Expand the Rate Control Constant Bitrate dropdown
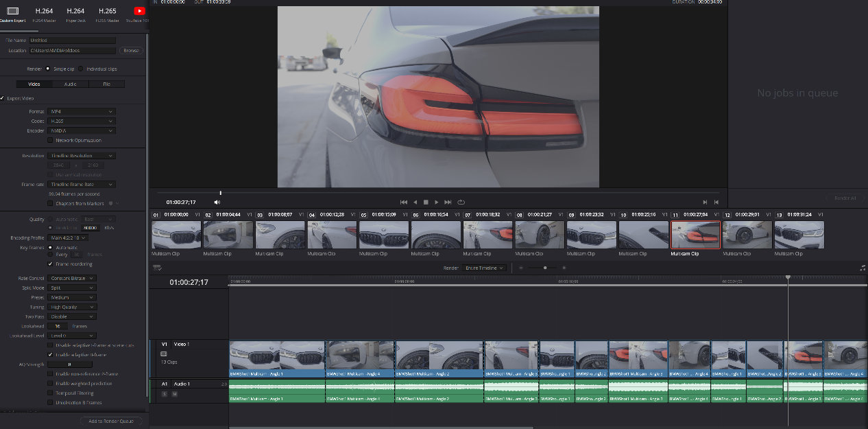The height and width of the screenshot is (429, 868). [x=72, y=278]
